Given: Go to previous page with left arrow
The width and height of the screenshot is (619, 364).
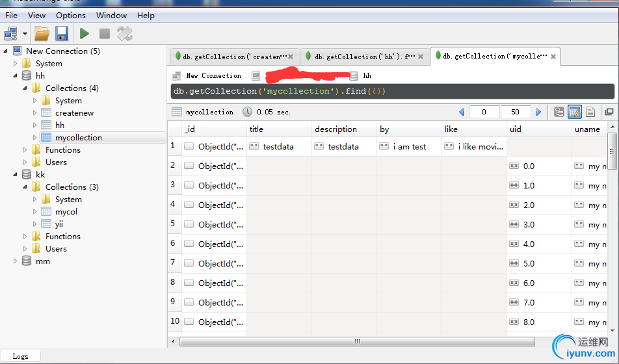Looking at the screenshot, I should [x=462, y=112].
